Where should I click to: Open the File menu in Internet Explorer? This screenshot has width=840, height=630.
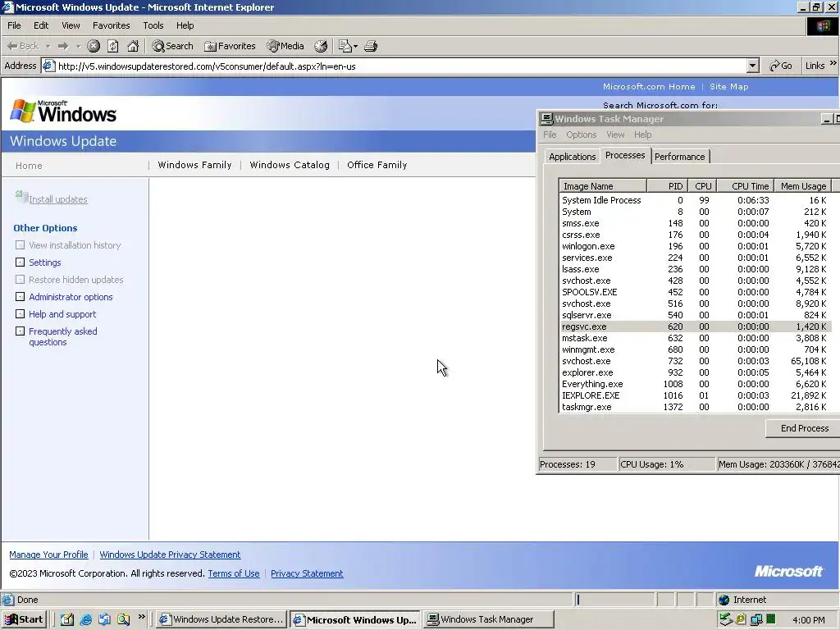[15, 25]
